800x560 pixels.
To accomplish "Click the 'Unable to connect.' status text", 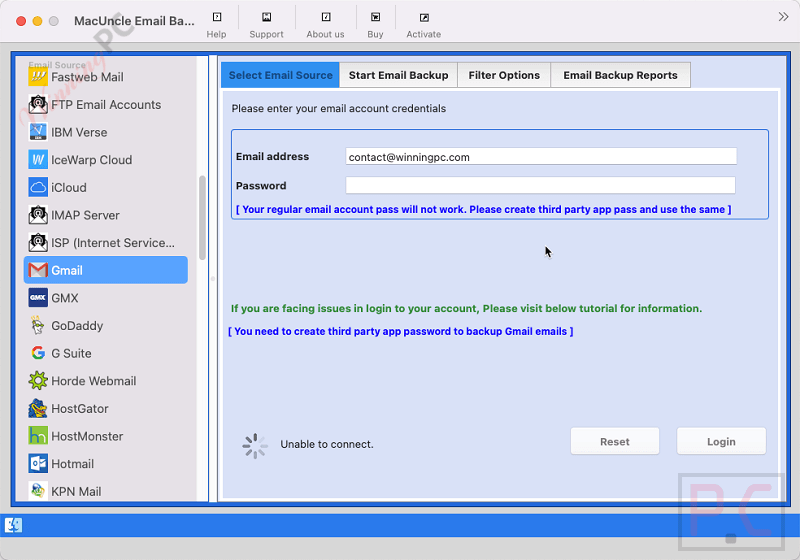I will click(x=327, y=444).
